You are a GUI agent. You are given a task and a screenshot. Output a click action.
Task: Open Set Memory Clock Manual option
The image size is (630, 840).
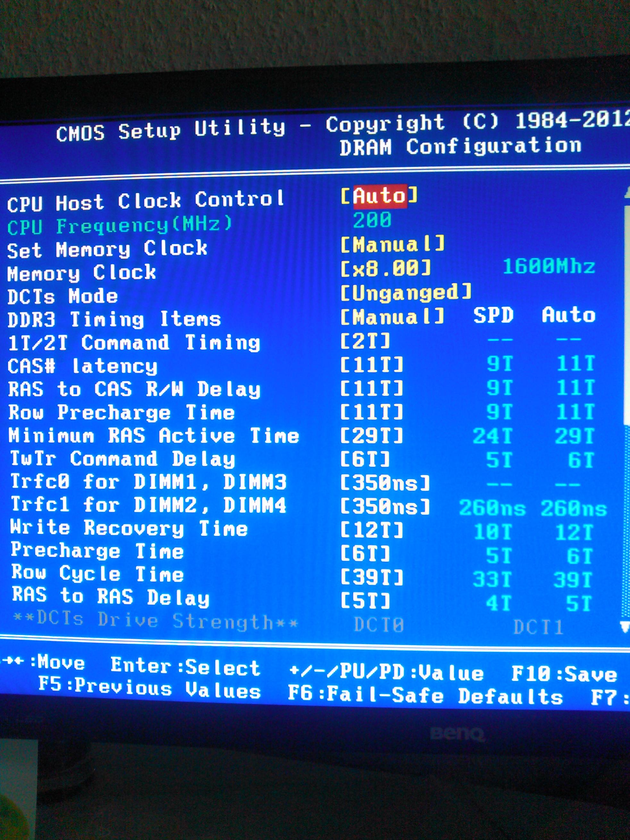(x=392, y=245)
